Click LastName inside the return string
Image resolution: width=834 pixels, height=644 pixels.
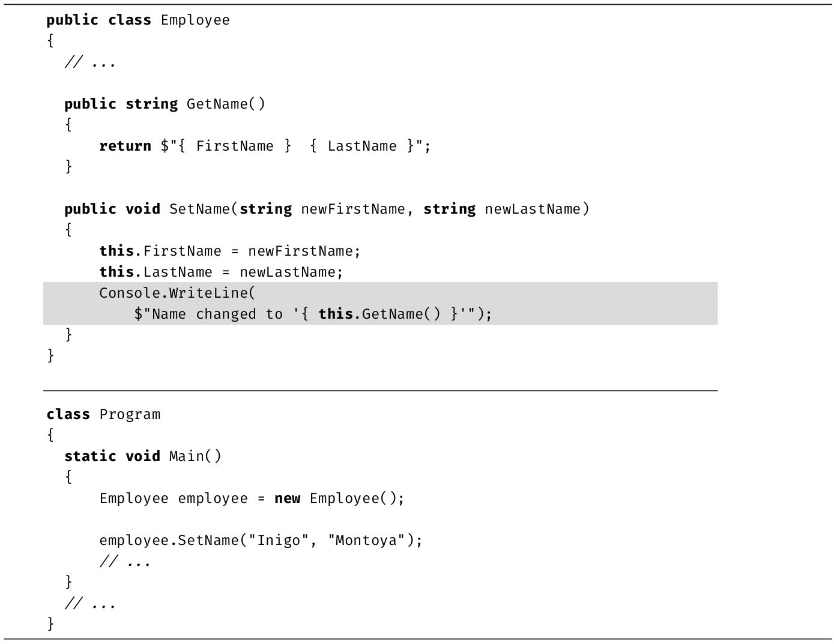coord(362,146)
